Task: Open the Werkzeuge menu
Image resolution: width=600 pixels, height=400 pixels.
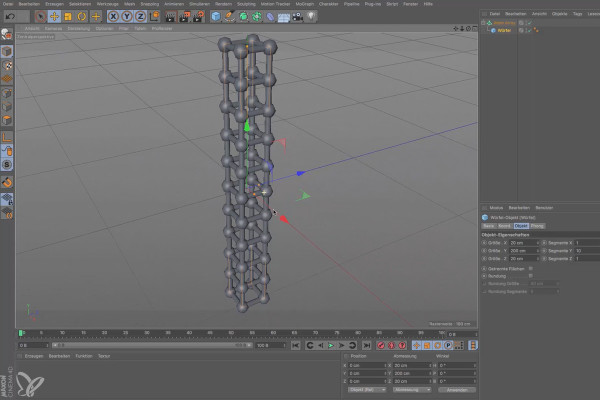Action: pos(108,4)
